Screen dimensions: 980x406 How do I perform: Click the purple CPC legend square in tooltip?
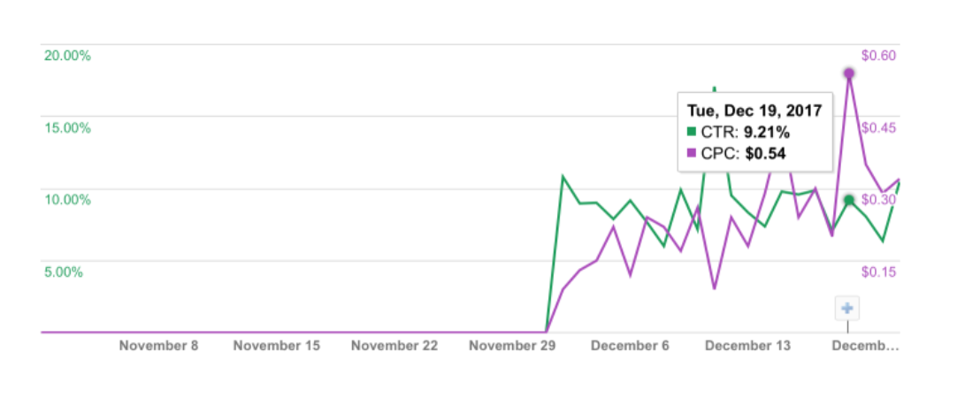click(692, 154)
